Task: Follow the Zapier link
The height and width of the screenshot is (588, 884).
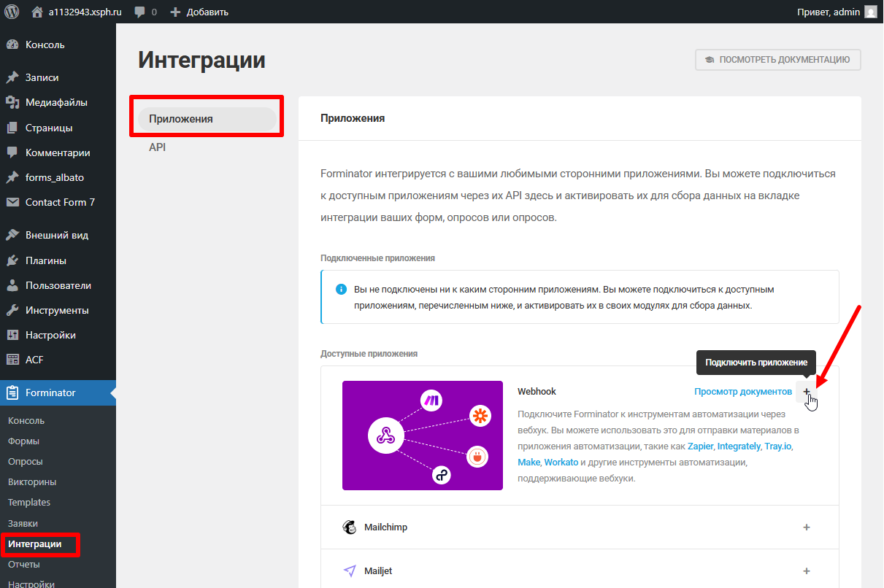Action: coord(701,446)
